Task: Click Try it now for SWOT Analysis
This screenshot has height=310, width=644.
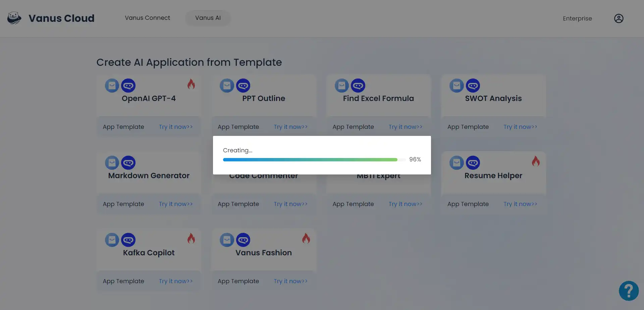Action: [x=520, y=127]
